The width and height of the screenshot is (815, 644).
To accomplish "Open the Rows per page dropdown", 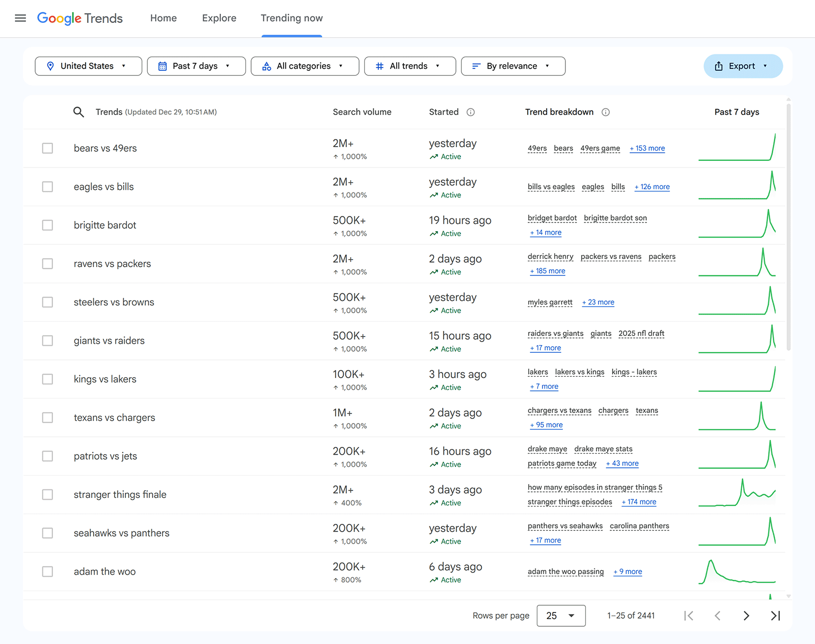I will (561, 615).
